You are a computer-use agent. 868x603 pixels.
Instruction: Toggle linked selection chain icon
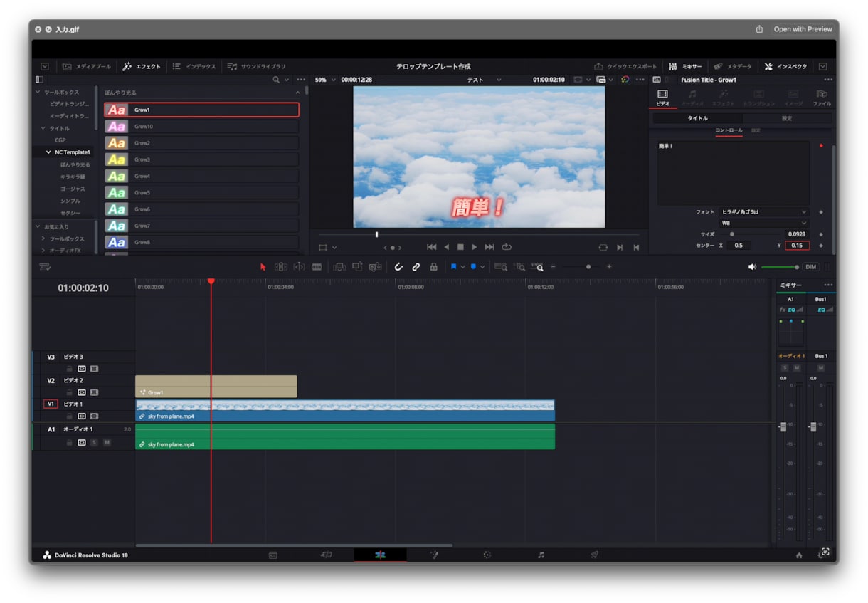coord(416,267)
